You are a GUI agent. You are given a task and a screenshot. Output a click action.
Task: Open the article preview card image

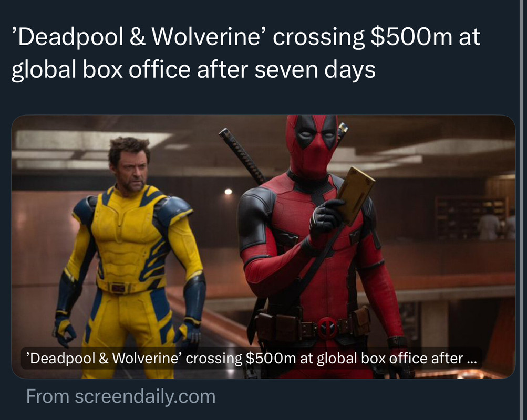click(x=263, y=247)
